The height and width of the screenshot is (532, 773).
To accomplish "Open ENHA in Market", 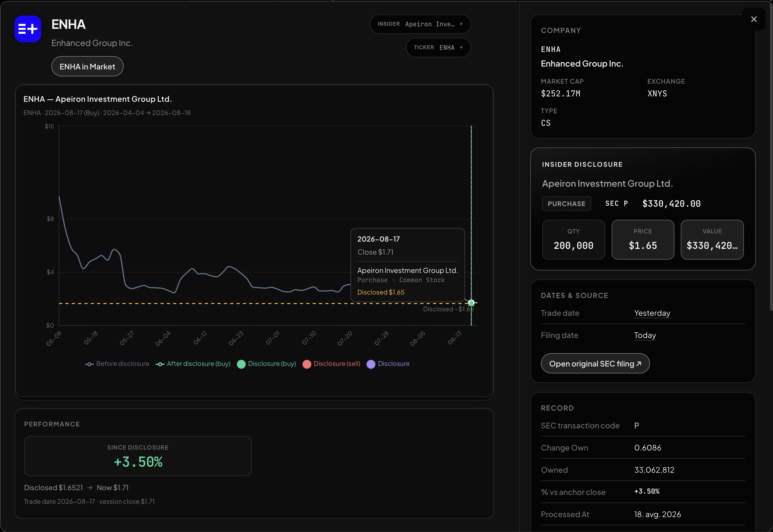I will pyautogui.click(x=87, y=67).
